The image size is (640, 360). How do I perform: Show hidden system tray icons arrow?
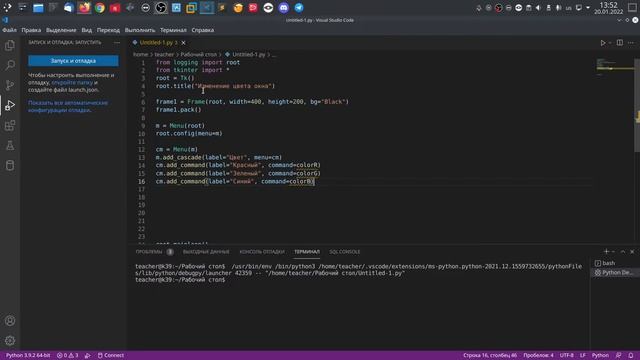coord(588,8)
